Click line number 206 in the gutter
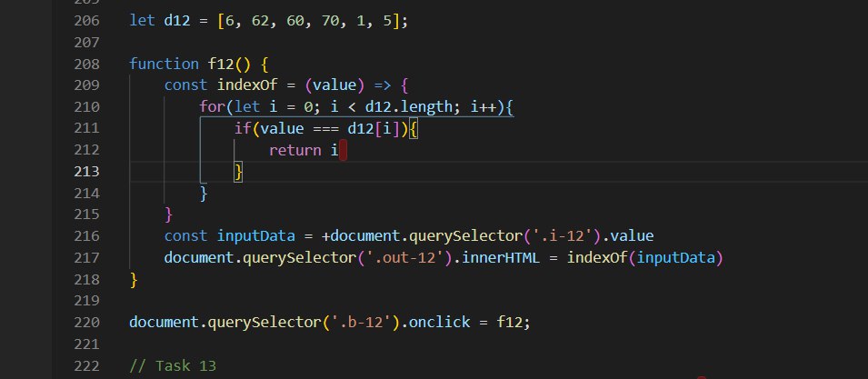 pyautogui.click(x=86, y=21)
